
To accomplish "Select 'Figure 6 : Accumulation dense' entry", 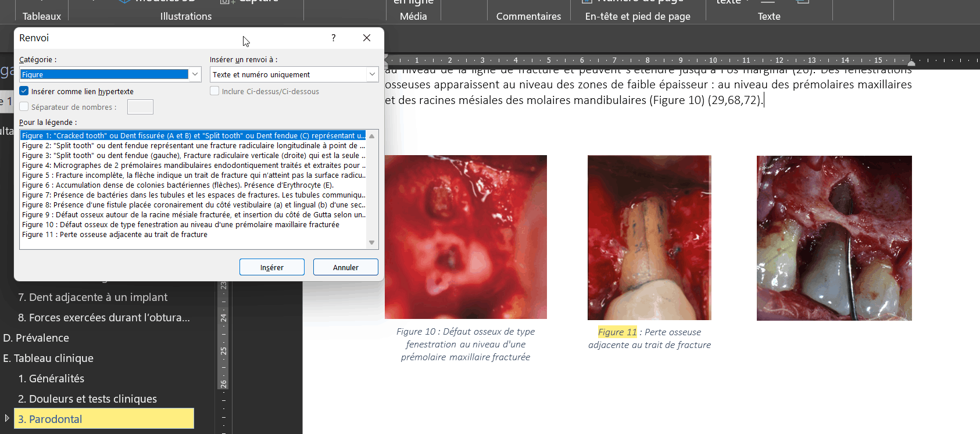I will [194, 185].
